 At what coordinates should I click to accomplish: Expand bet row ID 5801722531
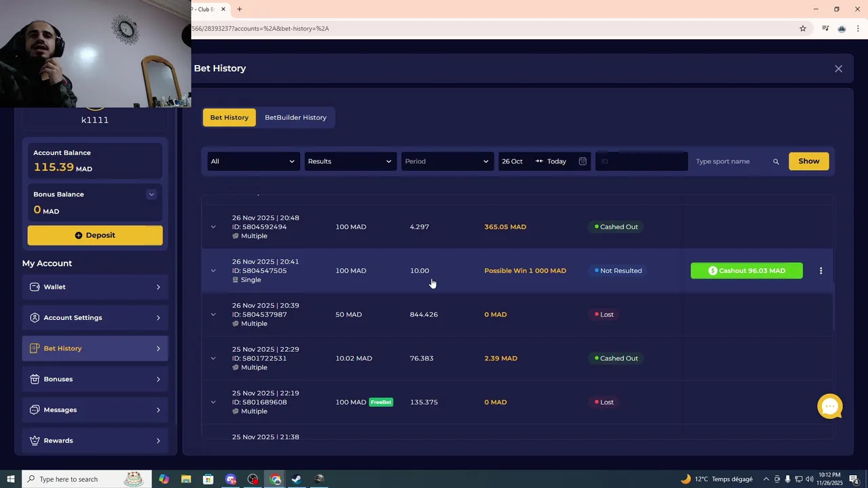tap(213, 358)
